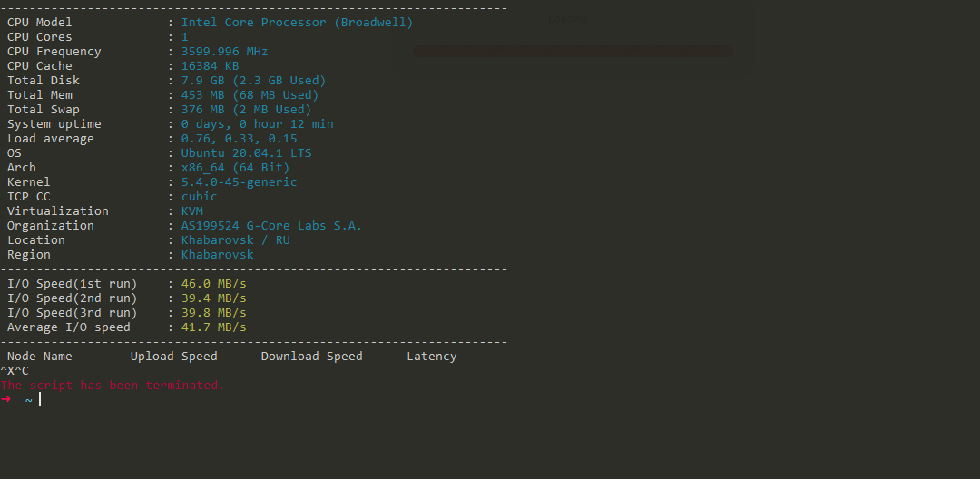Screen dimensions: 980x479
Task: Click the Ubuntu 20.04.1 LTS text
Action: coord(246,153)
